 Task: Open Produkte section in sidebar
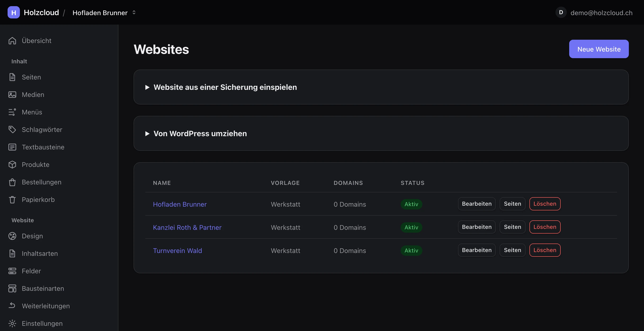(x=59, y=165)
